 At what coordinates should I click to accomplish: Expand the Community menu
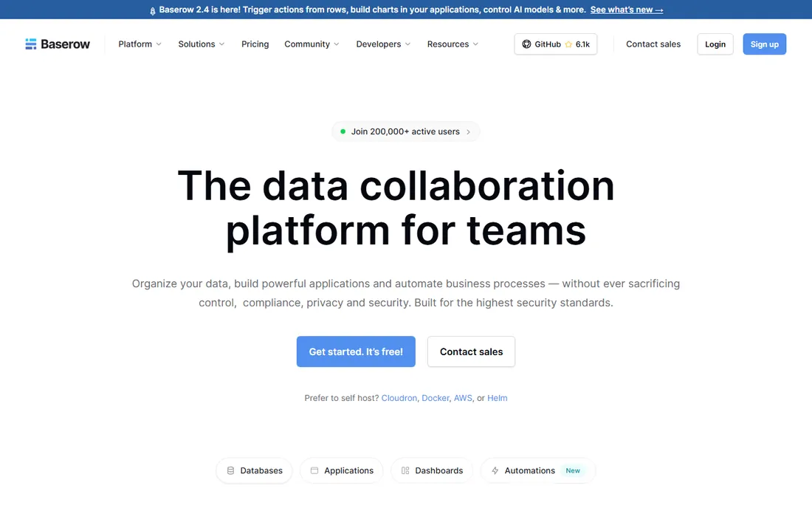click(312, 44)
